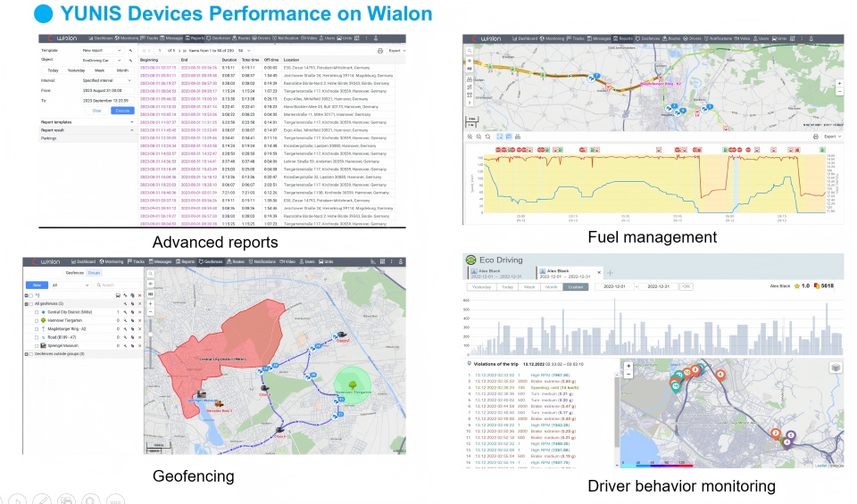This screenshot has width=857, height=504.
Task: Select Yesterday interval in reports panel
Action: tap(76, 70)
